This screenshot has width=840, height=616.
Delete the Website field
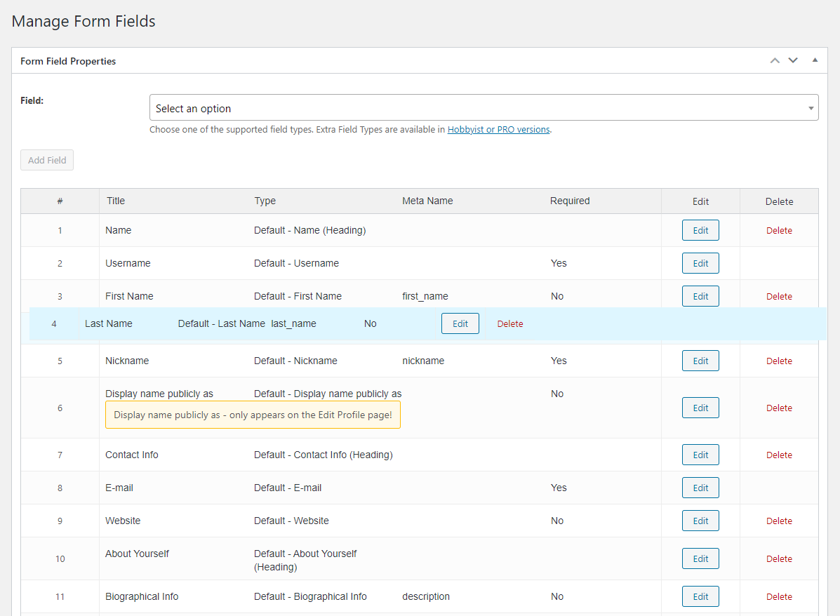tap(779, 521)
